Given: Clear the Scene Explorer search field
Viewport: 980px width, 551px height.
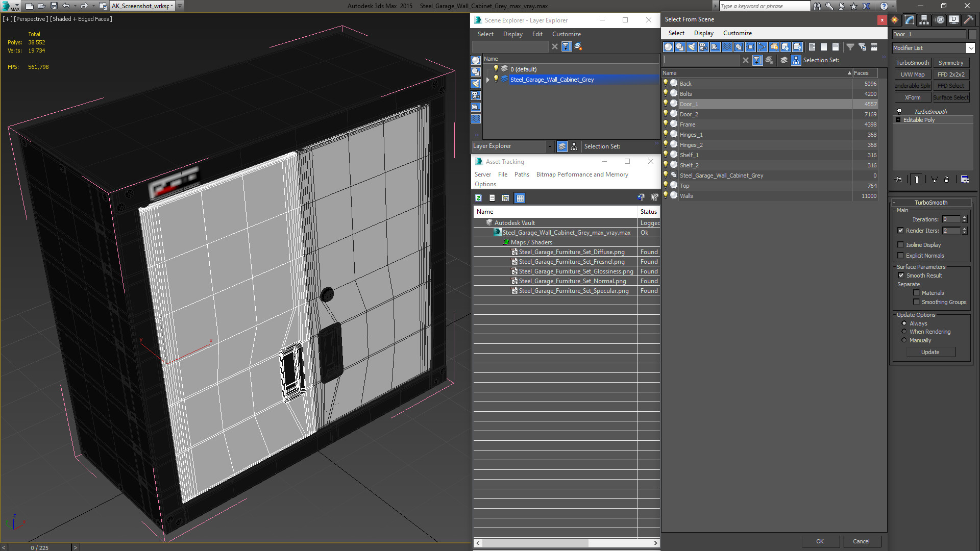Looking at the screenshot, I should 555,46.
